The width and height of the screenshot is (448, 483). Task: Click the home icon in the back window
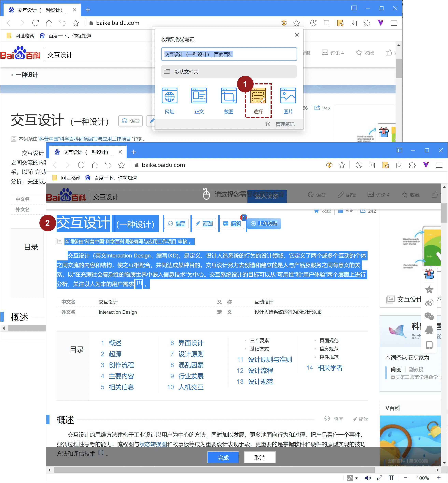(49, 23)
